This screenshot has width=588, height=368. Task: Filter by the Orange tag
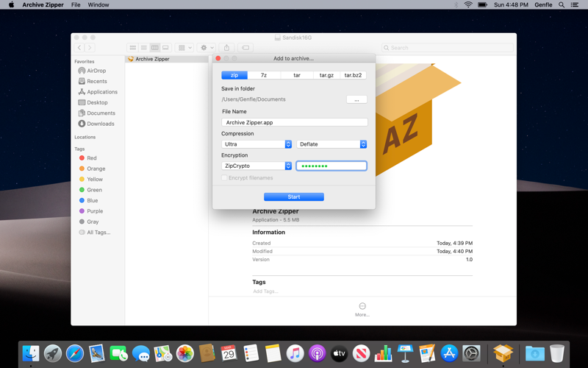(93, 169)
